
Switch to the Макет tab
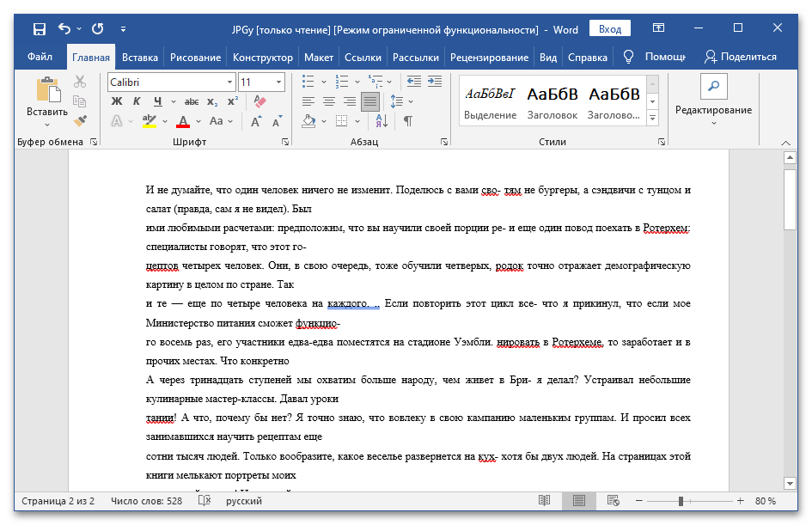[x=319, y=58]
